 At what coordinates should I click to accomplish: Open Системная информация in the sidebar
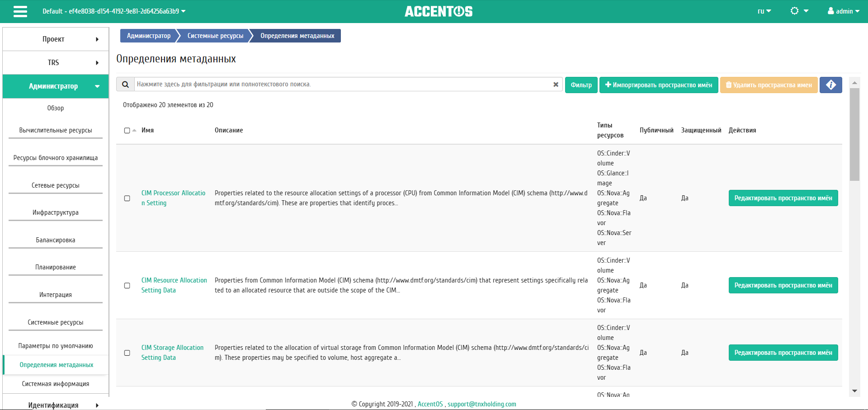56,384
